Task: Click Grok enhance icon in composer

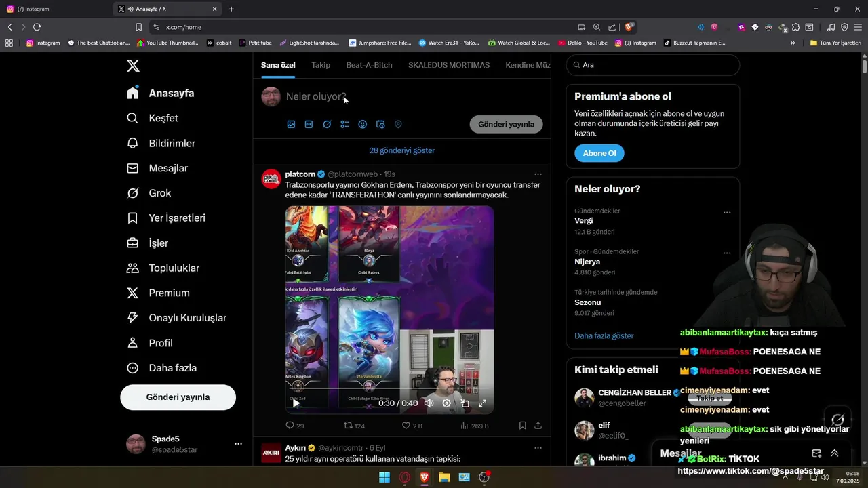Action: pyautogui.click(x=327, y=125)
